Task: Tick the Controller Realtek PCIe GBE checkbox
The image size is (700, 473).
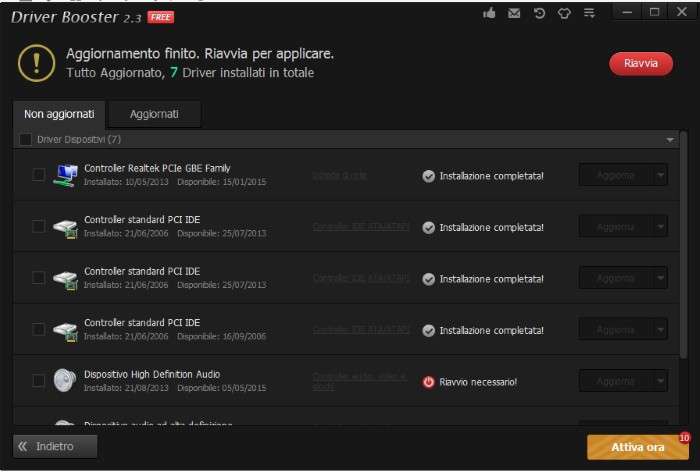Action: pyautogui.click(x=39, y=174)
